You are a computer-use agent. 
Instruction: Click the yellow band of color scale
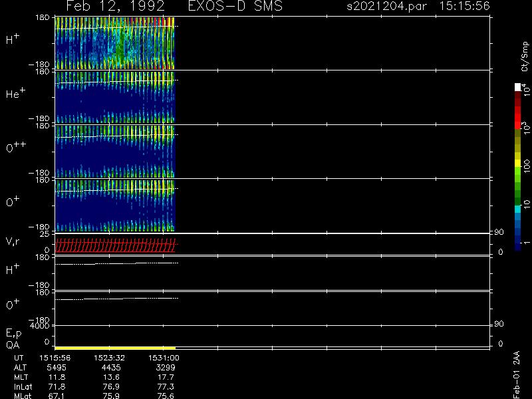click(518, 163)
